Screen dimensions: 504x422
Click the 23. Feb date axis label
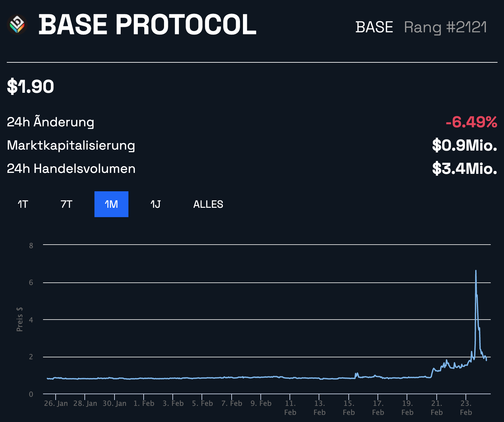tap(466, 407)
